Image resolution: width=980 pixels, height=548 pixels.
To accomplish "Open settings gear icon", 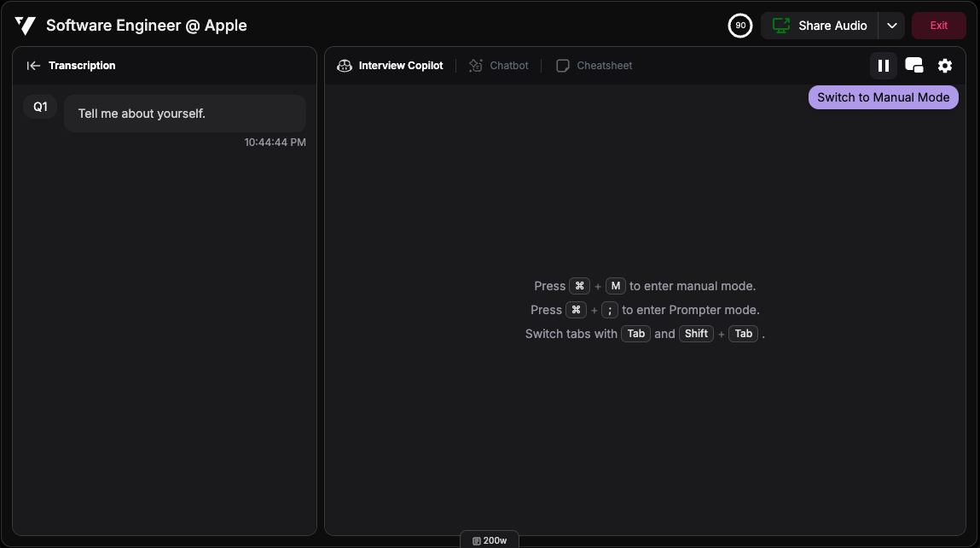I will coord(945,66).
